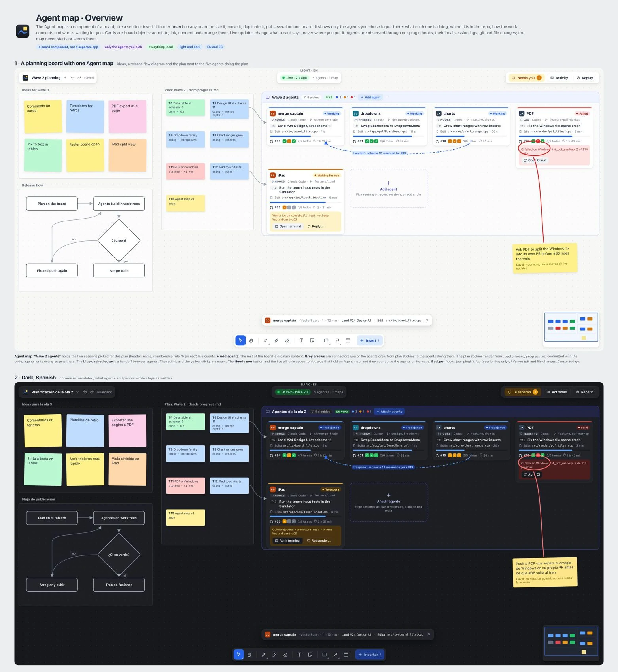618x672 pixels.
Task: Click Open terminal on the iPad agent card
Action: [288, 227]
